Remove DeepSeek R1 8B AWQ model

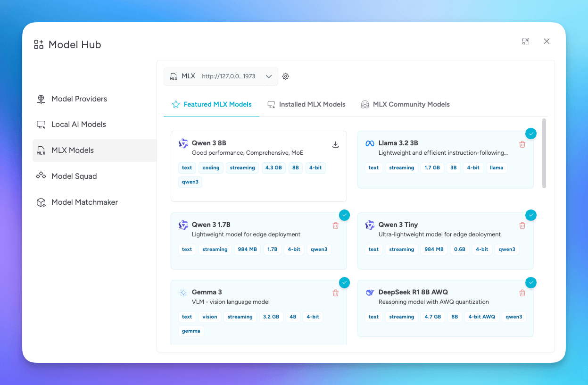[x=522, y=293]
